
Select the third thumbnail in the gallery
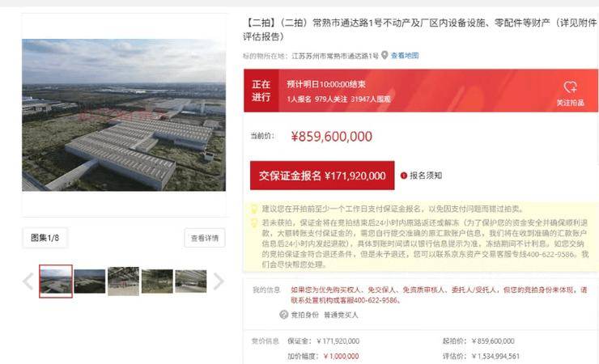point(123,281)
